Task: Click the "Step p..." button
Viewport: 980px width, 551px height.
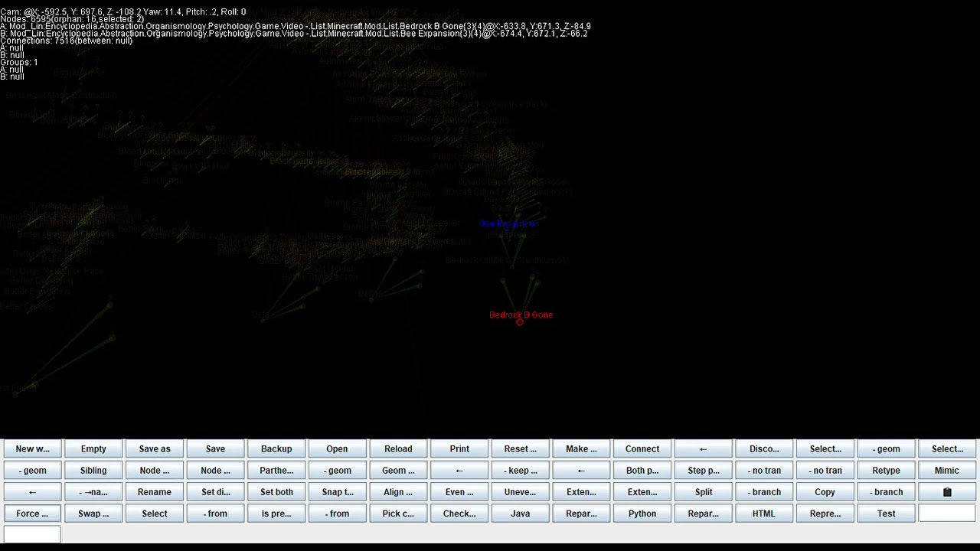Action: 704,471
